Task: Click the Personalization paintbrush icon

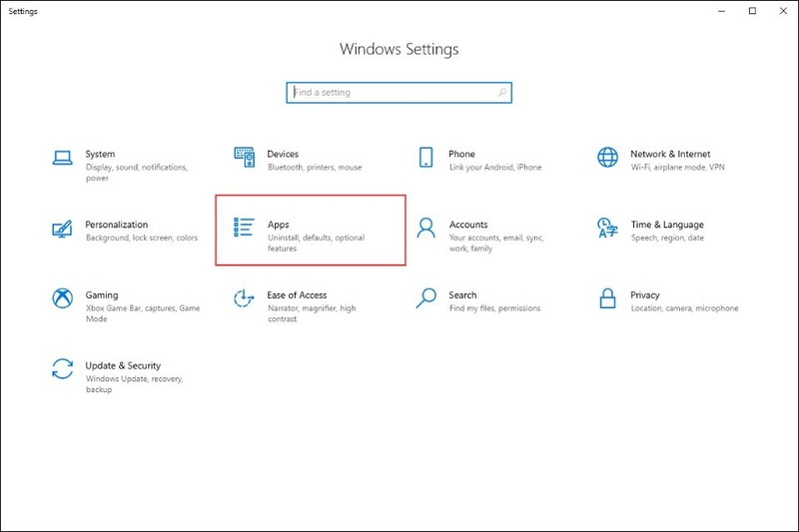Action: coord(62,229)
